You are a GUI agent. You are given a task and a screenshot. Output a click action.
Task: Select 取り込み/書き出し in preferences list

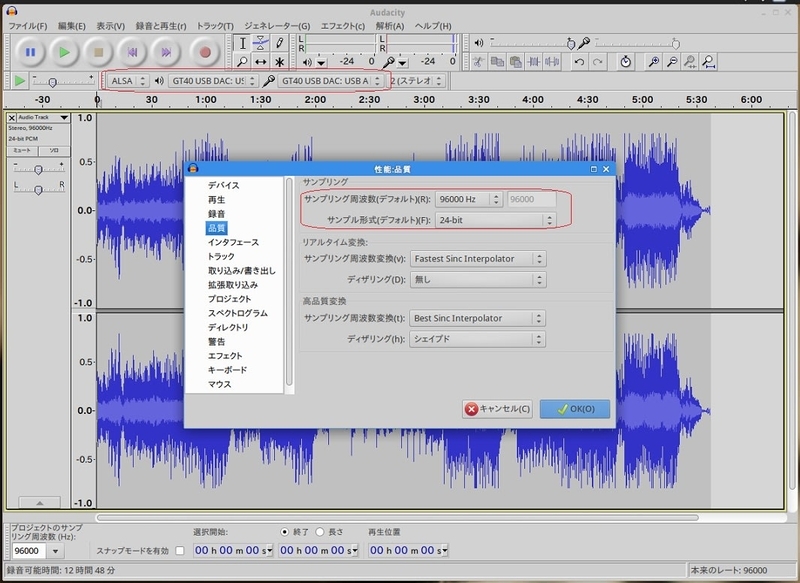pos(241,271)
